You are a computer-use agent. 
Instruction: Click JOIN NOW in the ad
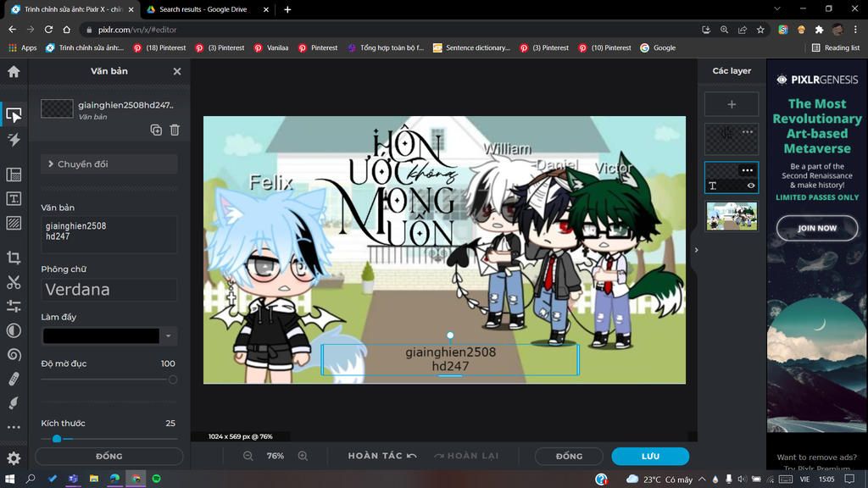(x=817, y=228)
